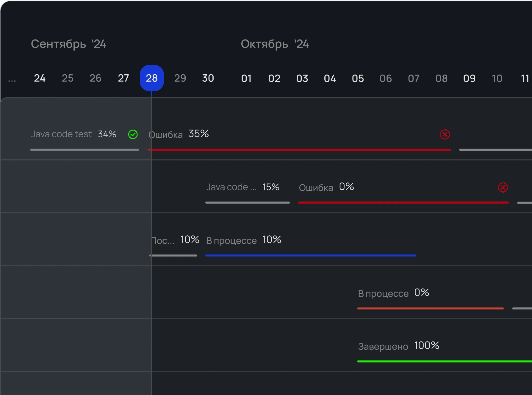This screenshot has width=532, height=395.
Task: Click the blue В процессе 10% progress bar
Action: (310, 255)
